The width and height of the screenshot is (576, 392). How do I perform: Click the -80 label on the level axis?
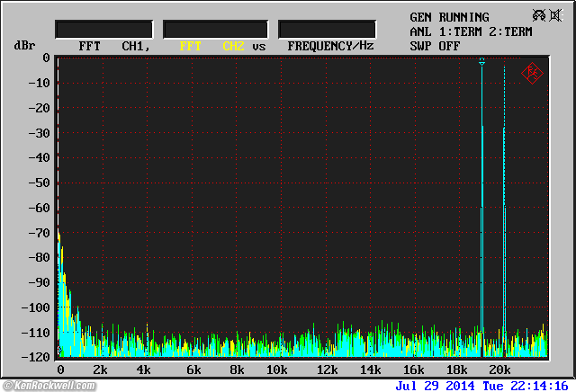point(39,257)
